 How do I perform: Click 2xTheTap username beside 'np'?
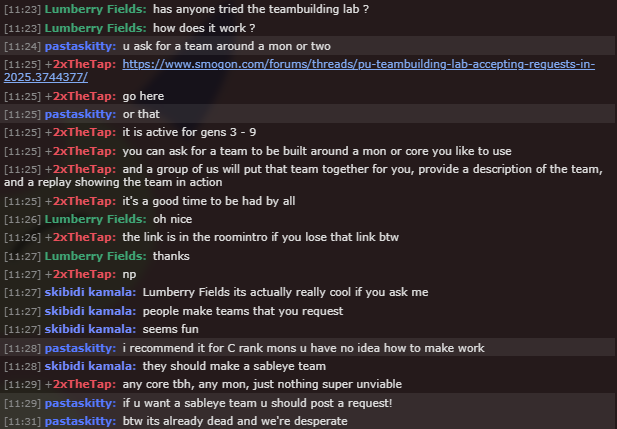(84, 274)
